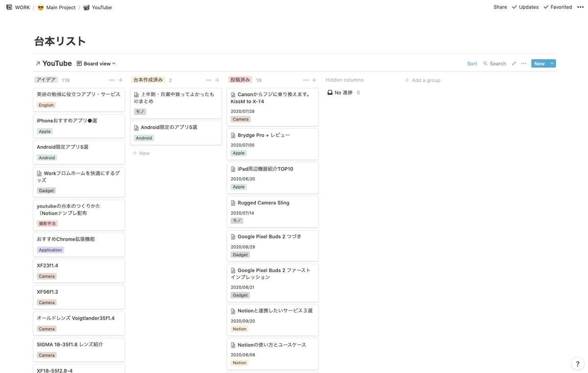
Task: Add a card with plus in アイデア column
Action: 121,80
